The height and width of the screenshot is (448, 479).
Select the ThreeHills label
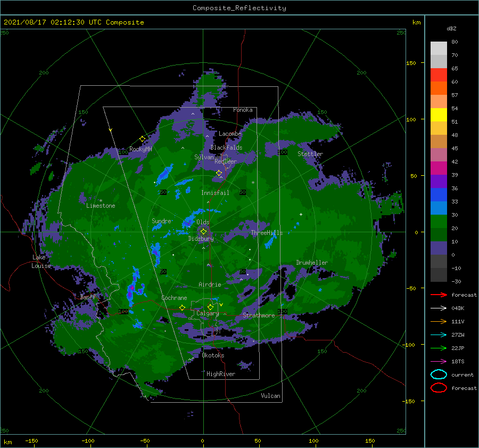coord(267,233)
